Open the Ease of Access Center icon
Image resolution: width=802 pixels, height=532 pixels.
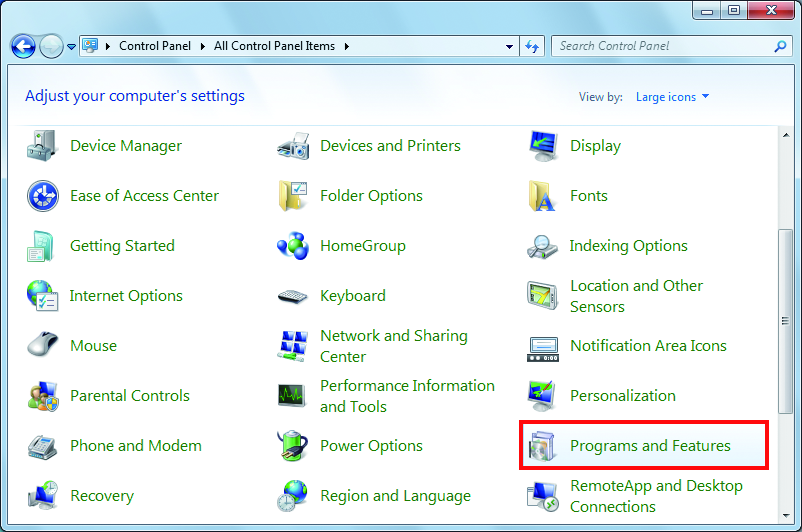(43, 196)
